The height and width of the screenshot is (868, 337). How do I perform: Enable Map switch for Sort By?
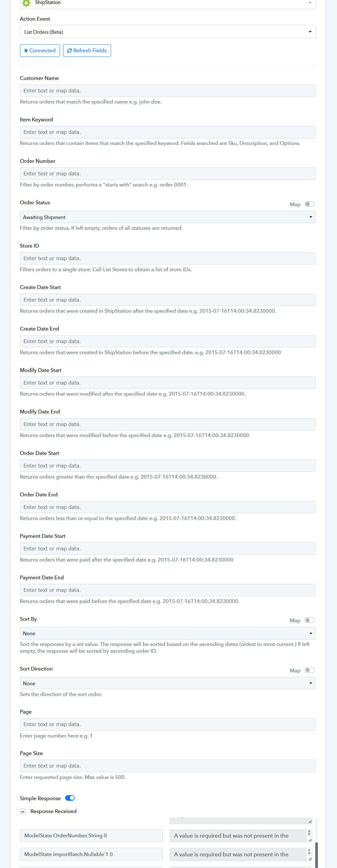(x=309, y=620)
